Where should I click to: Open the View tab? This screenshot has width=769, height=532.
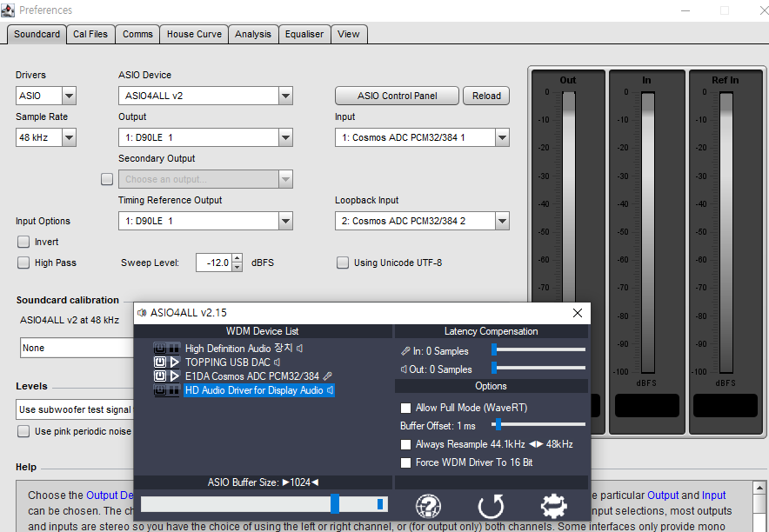coord(349,34)
